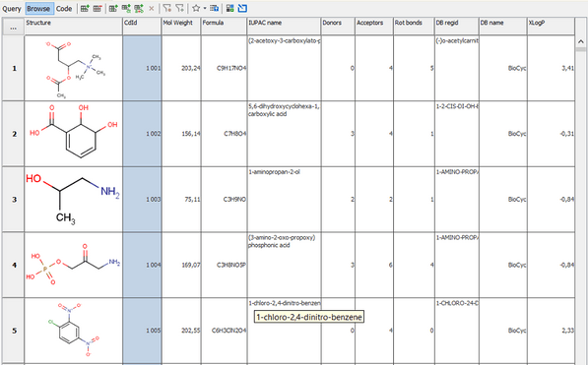Select row header number 5
Screen dimensions: 588x365
[14, 331]
